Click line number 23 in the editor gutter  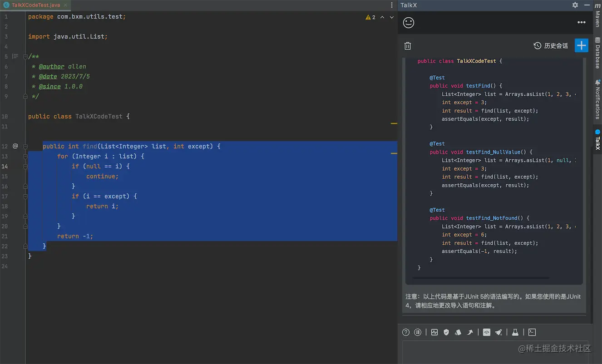click(x=5, y=256)
